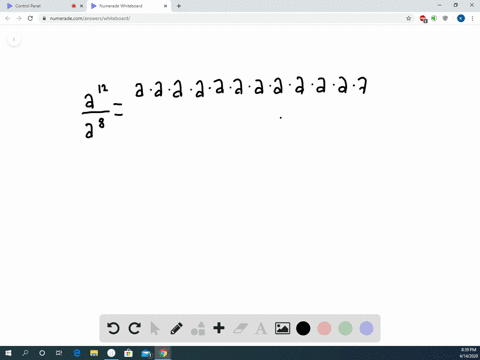The height and width of the screenshot is (360, 480).
Task: Open the taskbar clock and date
Action: pos(468,353)
